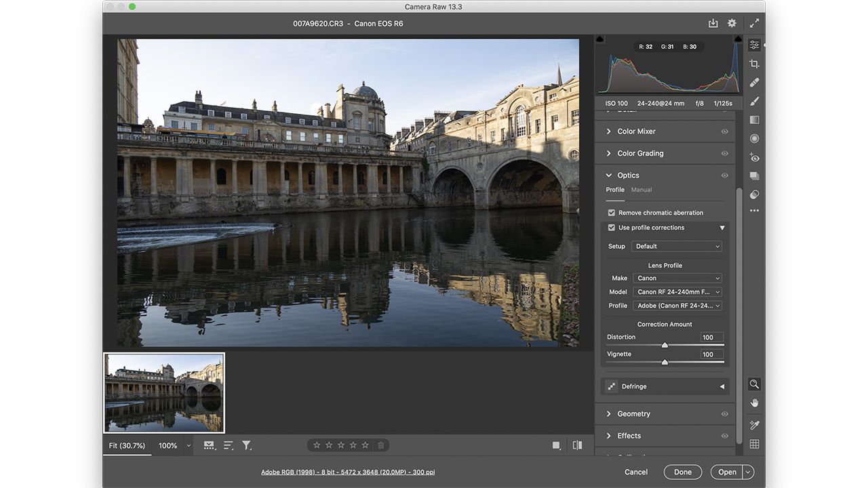Toggle the grid overlay icon
The image size is (868, 488).
[x=754, y=444]
